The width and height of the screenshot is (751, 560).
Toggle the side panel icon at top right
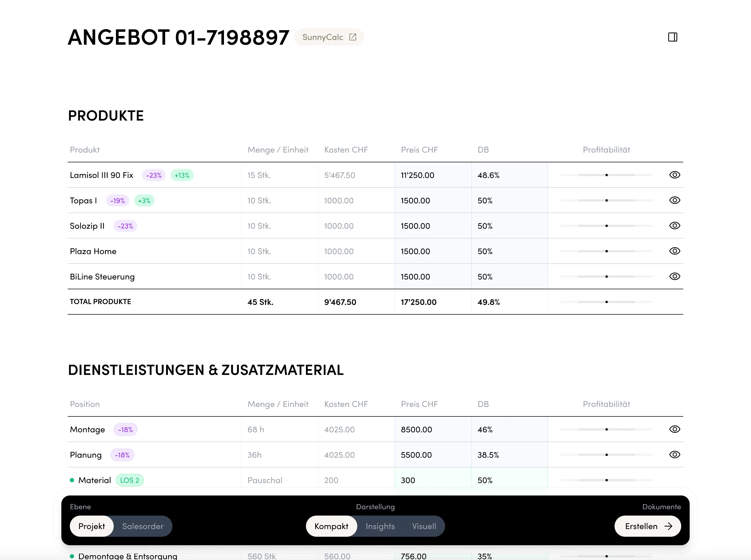pyautogui.click(x=673, y=37)
